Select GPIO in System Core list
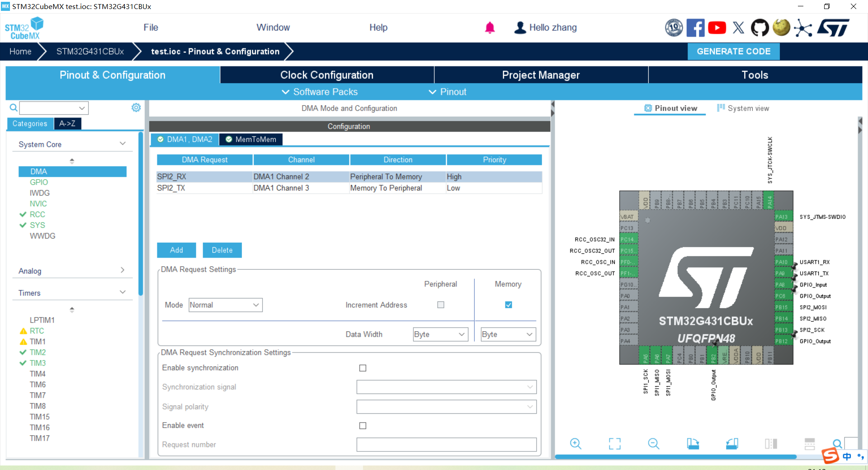Image resolution: width=868 pixels, height=470 pixels. 39,182
